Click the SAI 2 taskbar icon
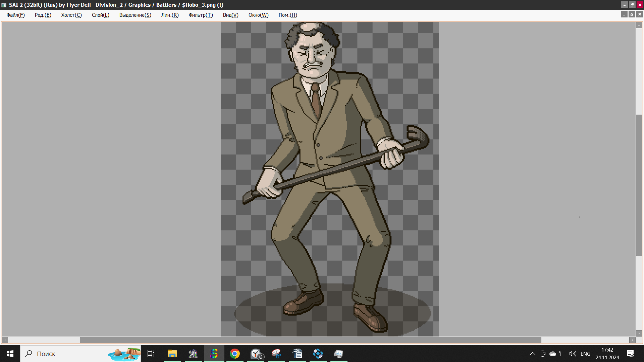 pyautogui.click(x=214, y=354)
